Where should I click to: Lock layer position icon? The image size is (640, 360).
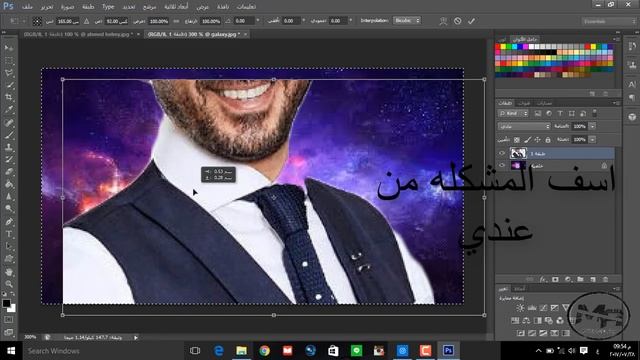click(x=538, y=140)
